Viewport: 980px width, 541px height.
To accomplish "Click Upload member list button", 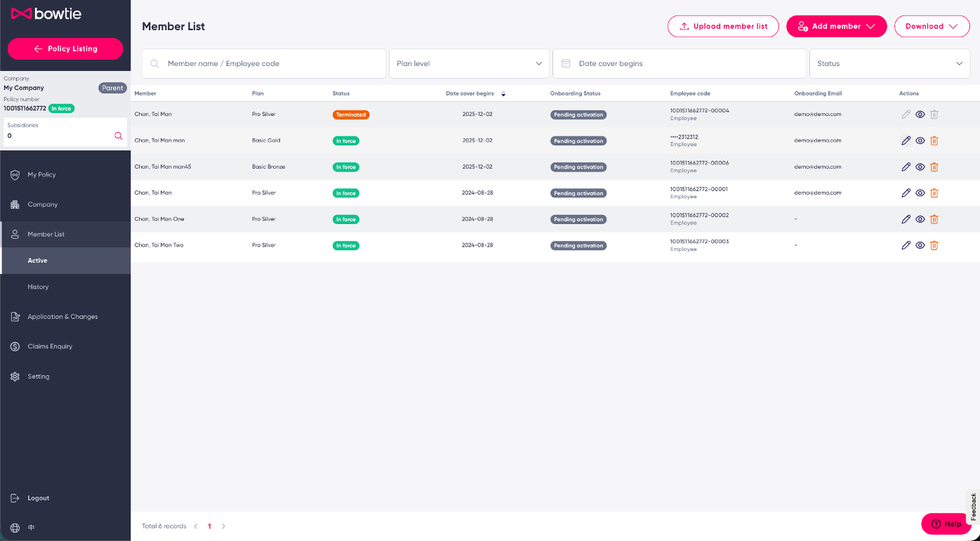I will (723, 26).
